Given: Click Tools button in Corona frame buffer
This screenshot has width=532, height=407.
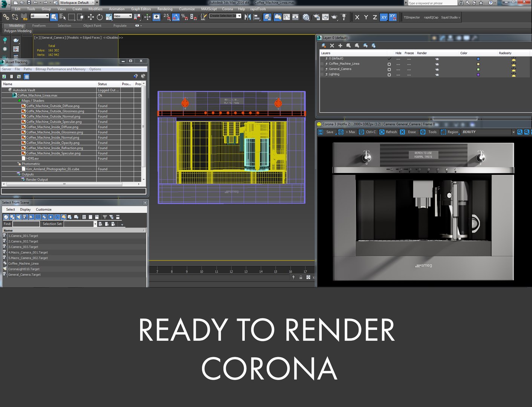Looking at the screenshot, I should [x=429, y=132].
